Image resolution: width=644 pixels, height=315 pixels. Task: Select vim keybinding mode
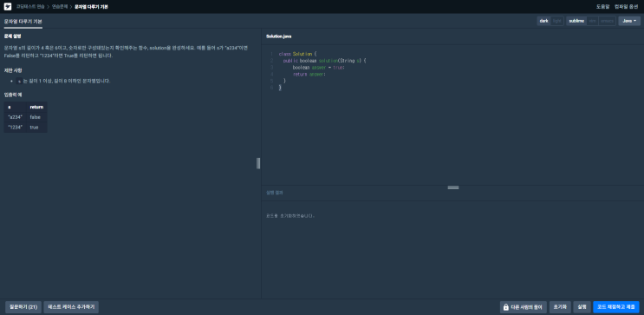(592, 21)
